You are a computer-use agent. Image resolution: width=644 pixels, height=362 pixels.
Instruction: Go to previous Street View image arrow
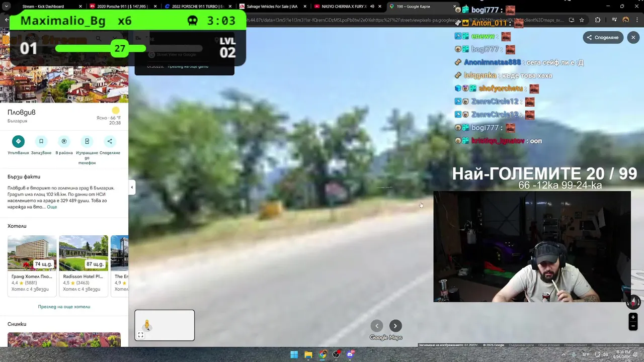tap(377, 326)
